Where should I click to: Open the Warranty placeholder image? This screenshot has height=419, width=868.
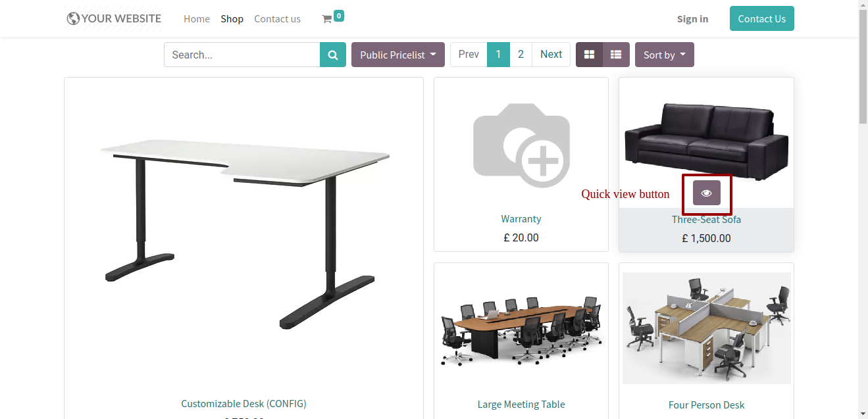(521, 145)
